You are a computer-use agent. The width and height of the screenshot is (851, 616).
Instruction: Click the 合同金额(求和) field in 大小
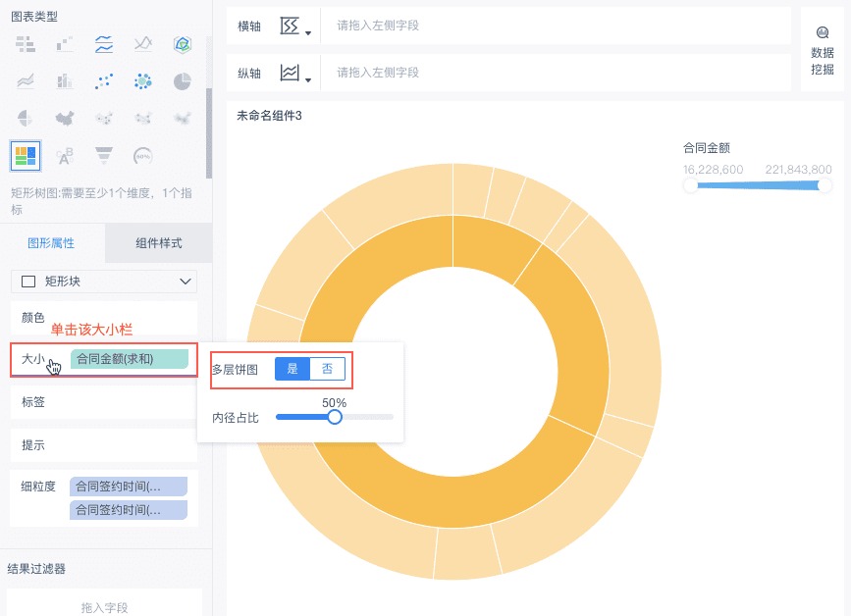(129, 359)
